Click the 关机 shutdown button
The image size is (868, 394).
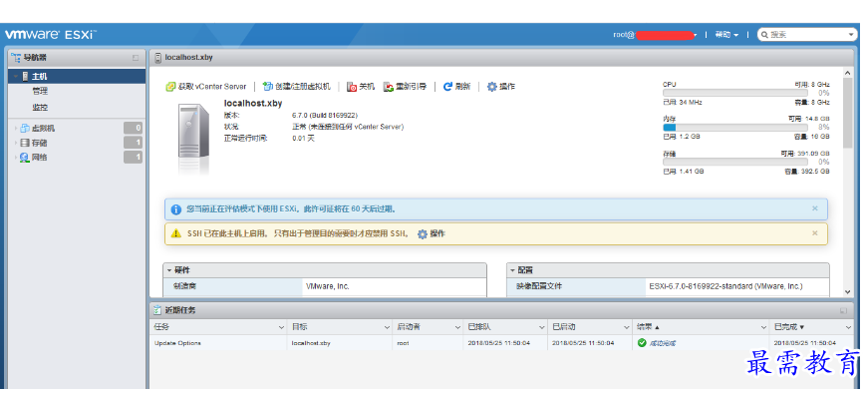coord(361,87)
